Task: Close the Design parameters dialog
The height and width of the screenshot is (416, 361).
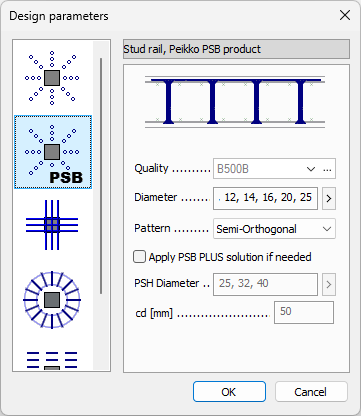Action: [x=345, y=15]
